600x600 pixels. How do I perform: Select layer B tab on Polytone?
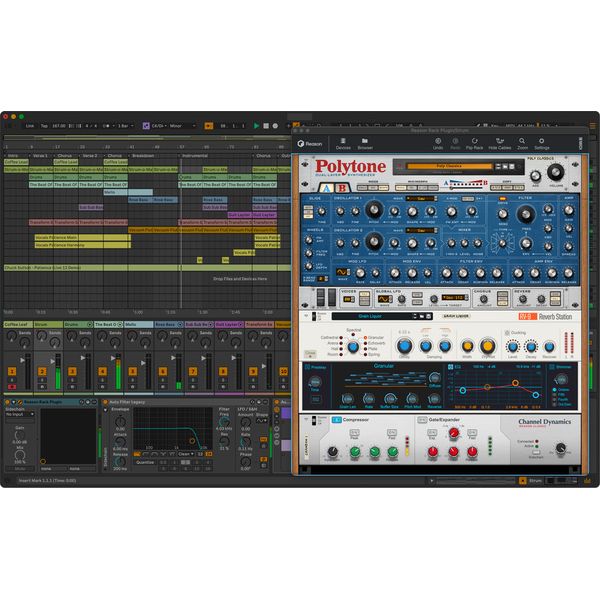pyautogui.click(x=342, y=188)
